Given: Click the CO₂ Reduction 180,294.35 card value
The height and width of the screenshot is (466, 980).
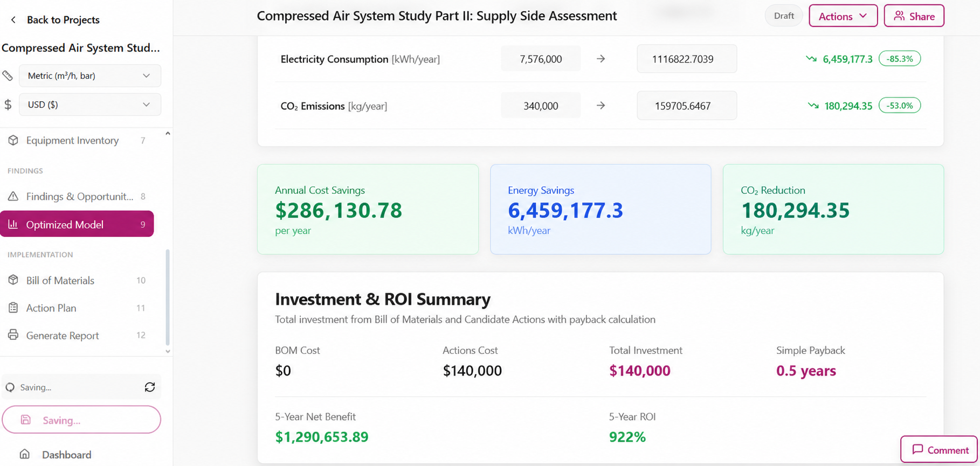Looking at the screenshot, I should [795, 210].
